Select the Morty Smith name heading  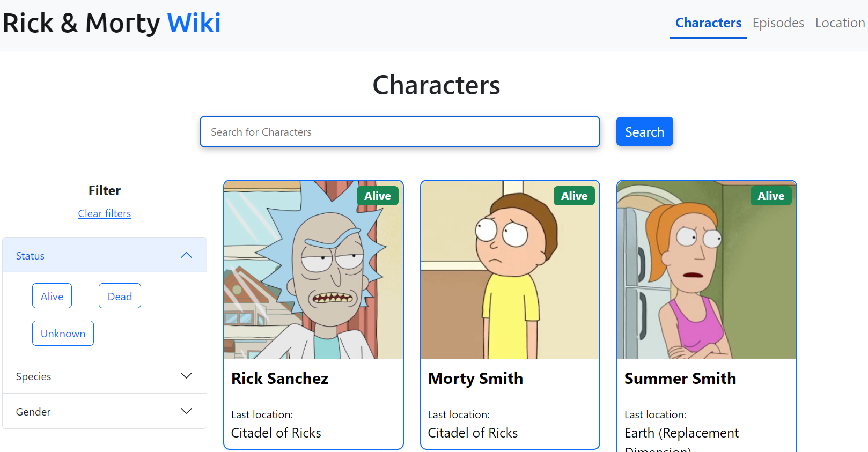tap(475, 379)
